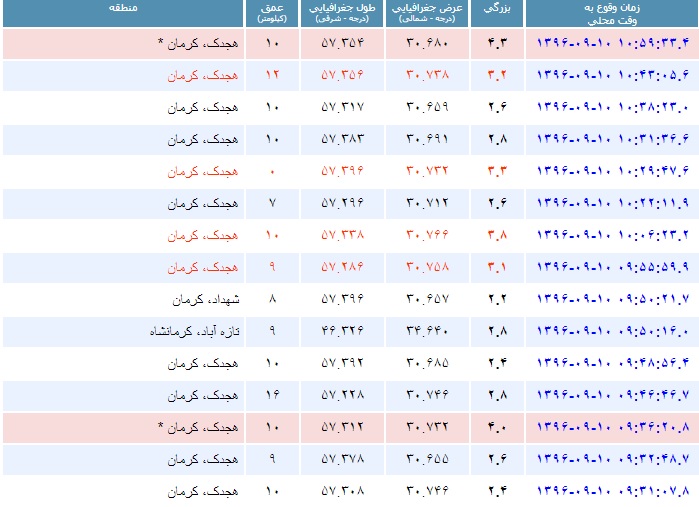Screen dimensions: 699x507
Task: Open the event at time ۱۰:۳۱:۳۶.۶
Action: click(613, 139)
